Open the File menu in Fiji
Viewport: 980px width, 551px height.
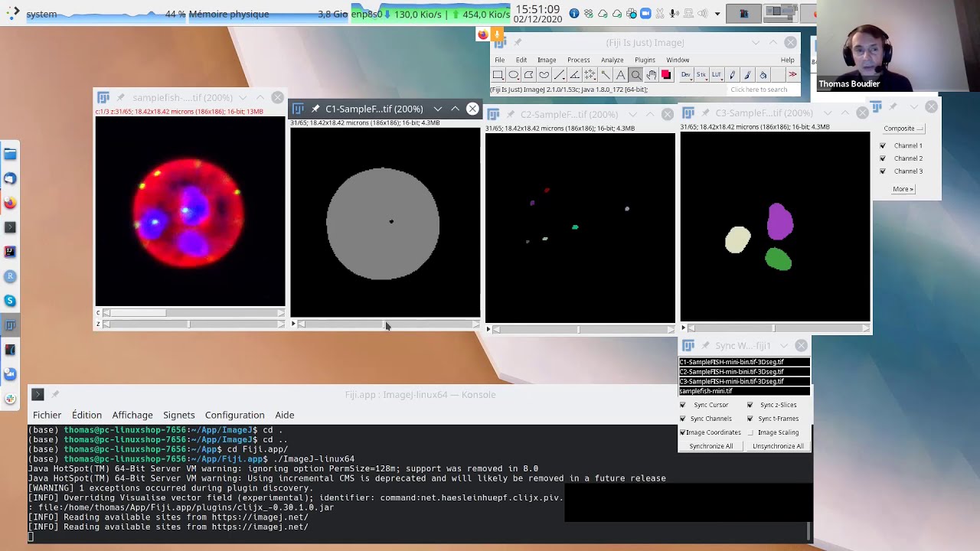coord(499,60)
